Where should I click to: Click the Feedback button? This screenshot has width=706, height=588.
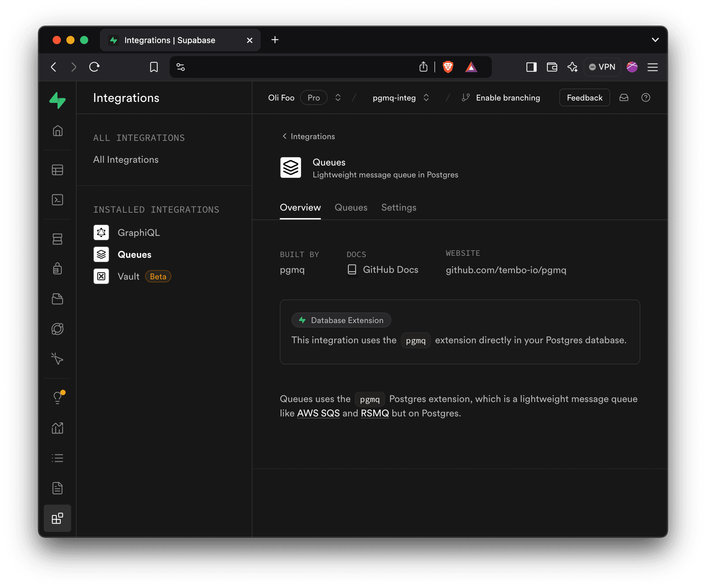(585, 97)
